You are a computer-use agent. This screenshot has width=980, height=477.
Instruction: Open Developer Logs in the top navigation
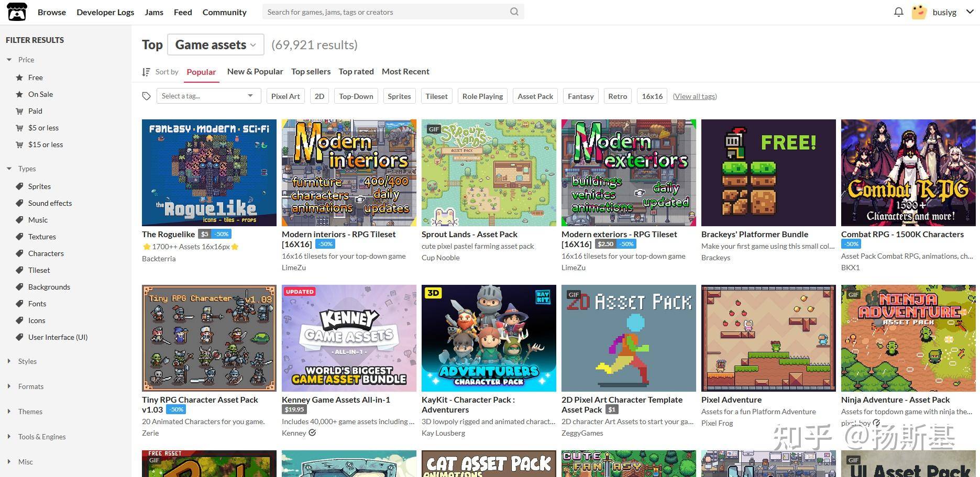(x=105, y=12)
